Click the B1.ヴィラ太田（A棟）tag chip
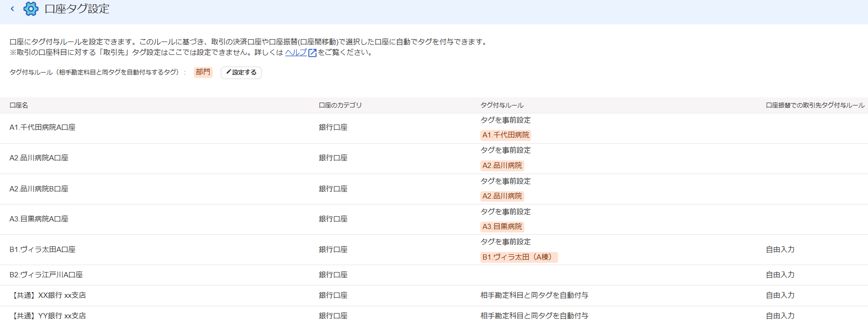The height and width of the screenshot is (325, 868). pyautogui.click(x=519, y=257)
